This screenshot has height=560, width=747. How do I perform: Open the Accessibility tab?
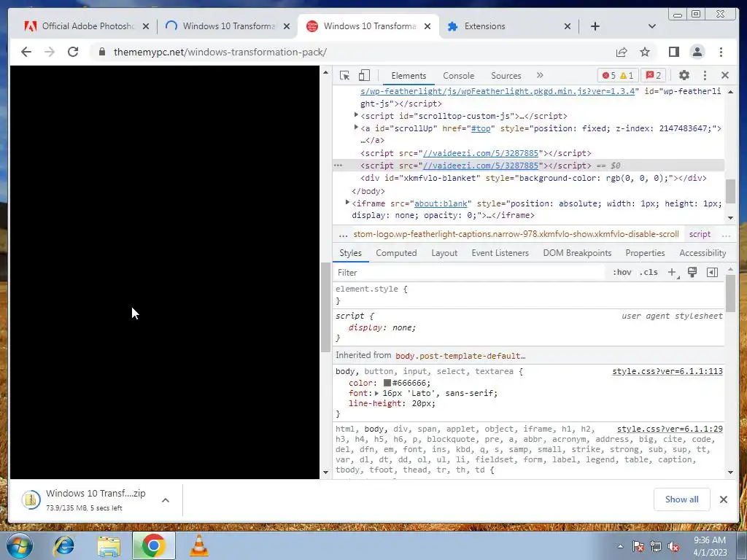[703, 253]
